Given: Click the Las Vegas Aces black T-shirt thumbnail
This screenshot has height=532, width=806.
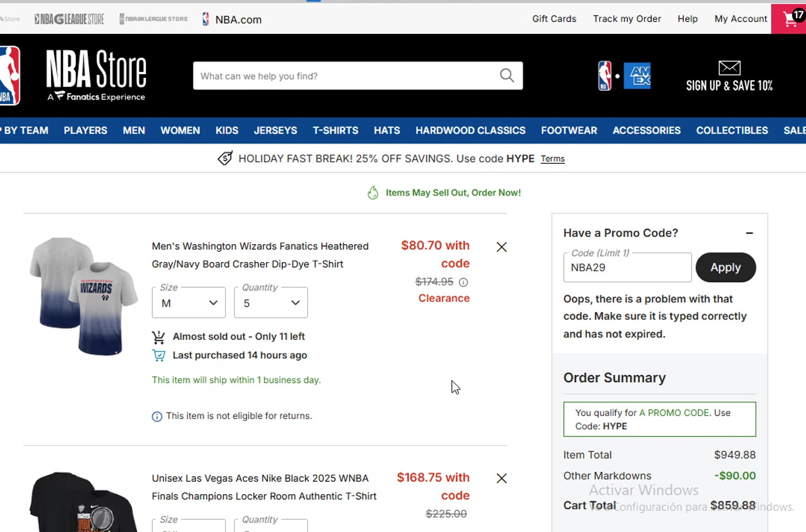Looking at the screenshot, I should click(x=83, y=502).
